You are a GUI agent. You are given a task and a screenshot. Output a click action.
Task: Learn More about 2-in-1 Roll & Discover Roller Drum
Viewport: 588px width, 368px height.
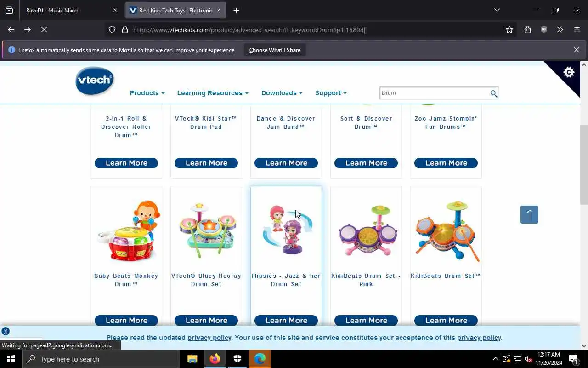click(126, 163)
